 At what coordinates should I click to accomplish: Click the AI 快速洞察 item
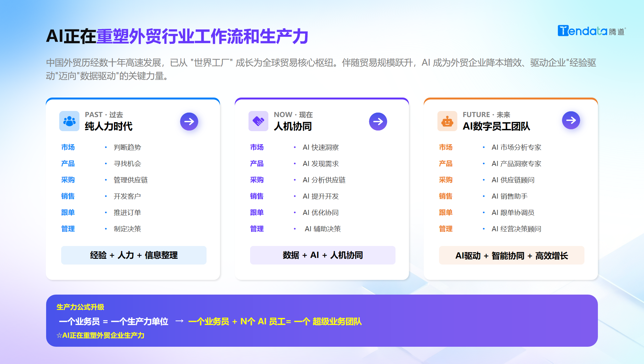click(x=321, y=147)
